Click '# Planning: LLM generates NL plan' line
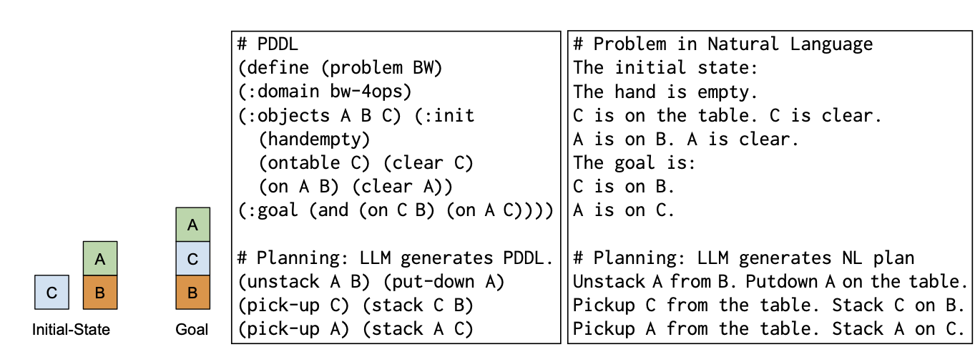The height and width of the screenshot is (352, 980). coord(744,258)
